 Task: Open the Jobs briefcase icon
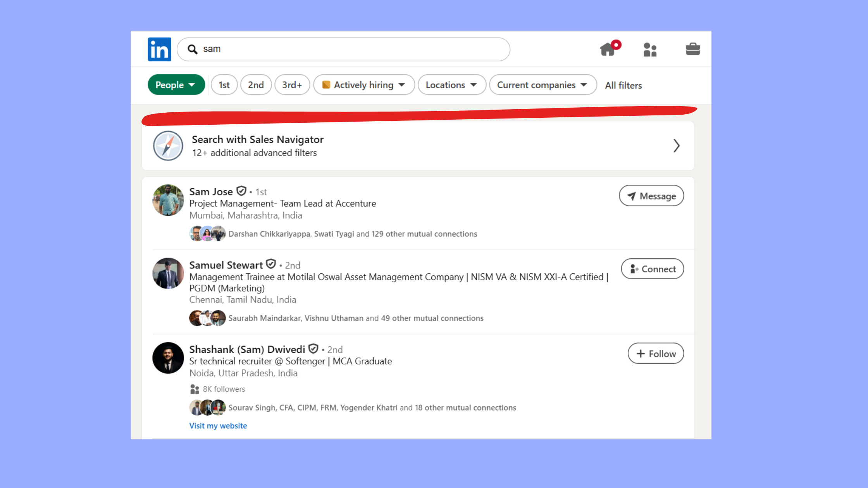pyautogui.click(x=693, y=49)
